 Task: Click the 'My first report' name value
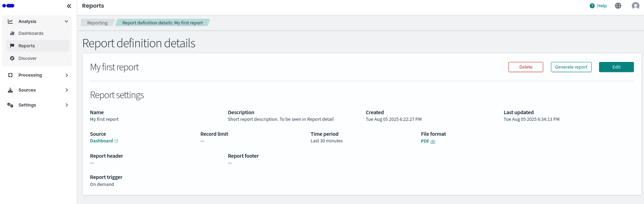point(104,119)
